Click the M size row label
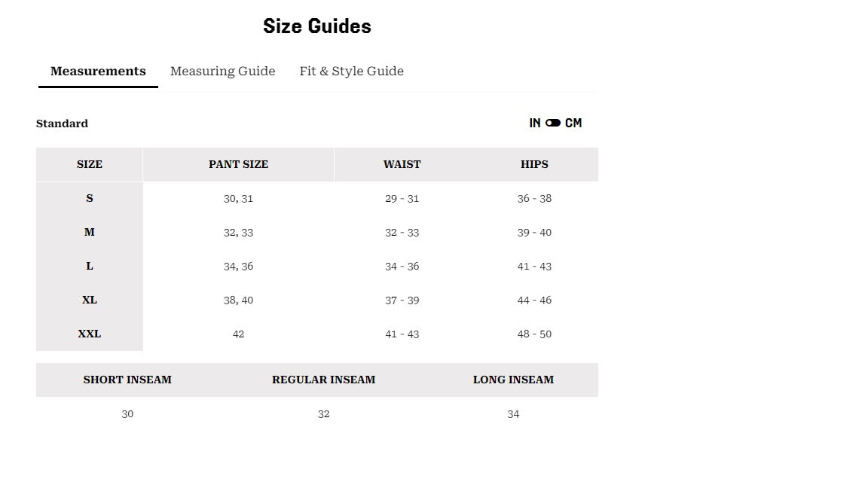 pyautogui.click(x=89, y=232)
